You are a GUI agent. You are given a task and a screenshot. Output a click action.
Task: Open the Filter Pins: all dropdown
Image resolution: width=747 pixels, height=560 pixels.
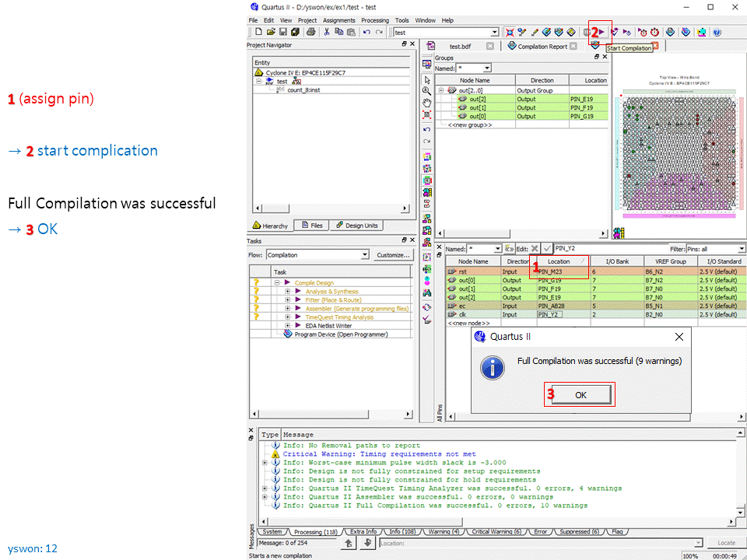(742, 249)
